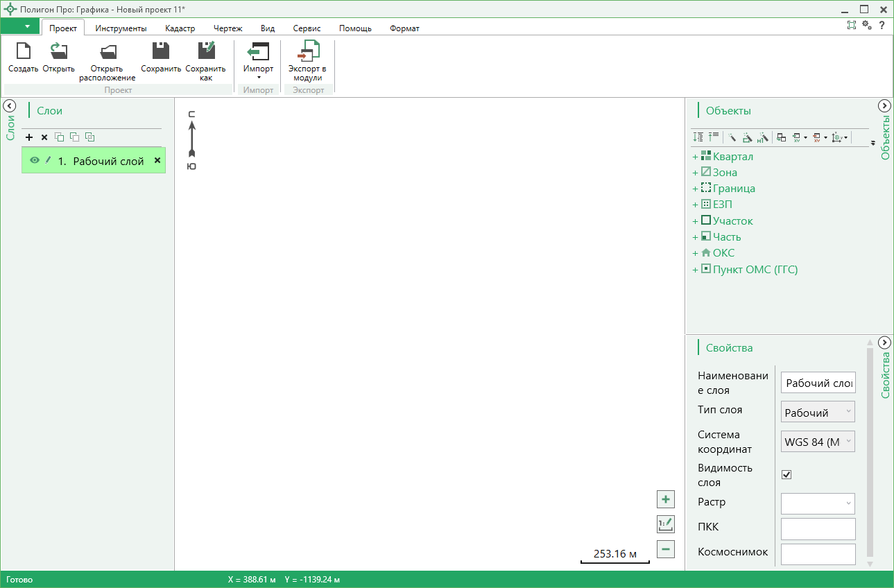Click the Создать new project icon

(x=24, y=51)
